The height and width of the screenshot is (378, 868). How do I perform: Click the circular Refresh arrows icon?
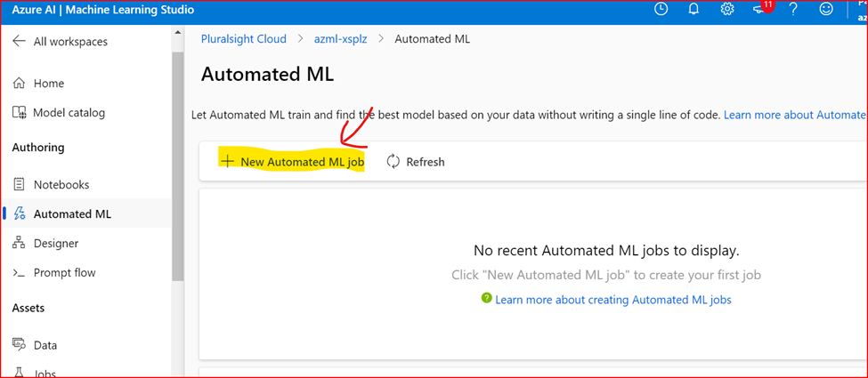click(393, 162)
